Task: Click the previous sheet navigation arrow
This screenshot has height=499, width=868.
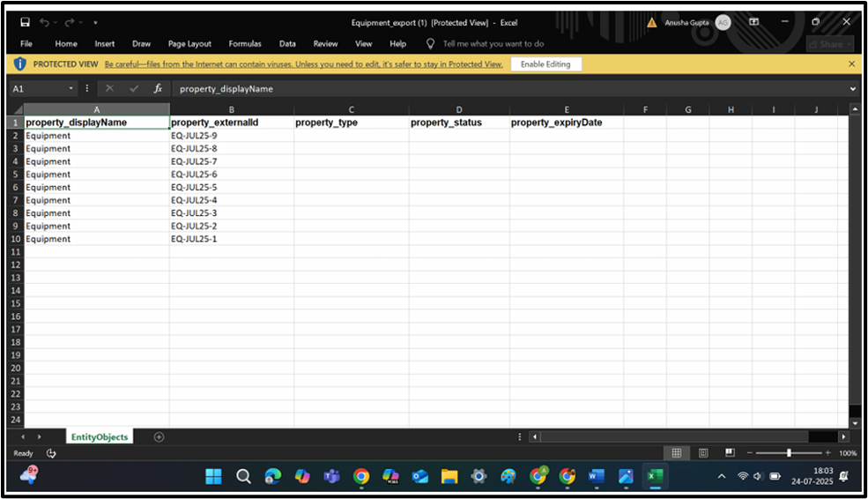Action: click(23, 437)
